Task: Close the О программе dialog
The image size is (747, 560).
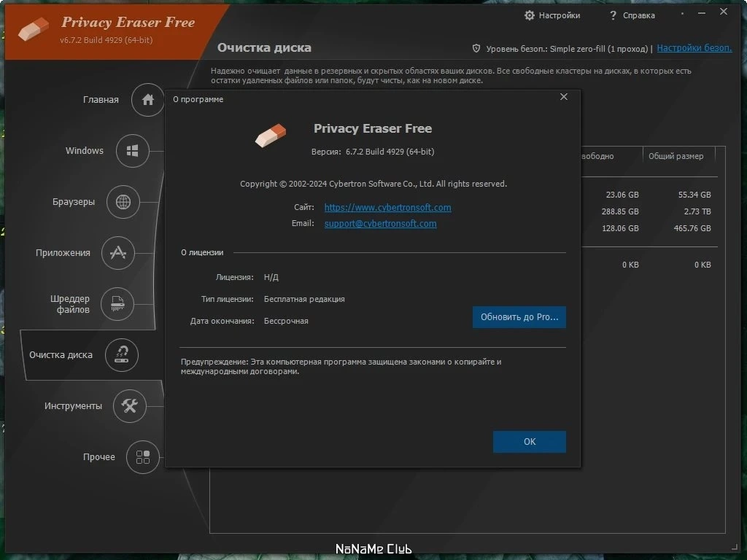Action: click(x=564, y=97)
